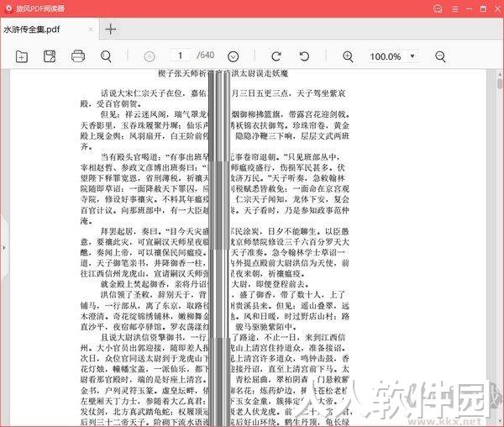This screenshot has height=427, width=504.
Task: Rotate page clockwise
Action: pyautogui.click(x=276, y=56)
